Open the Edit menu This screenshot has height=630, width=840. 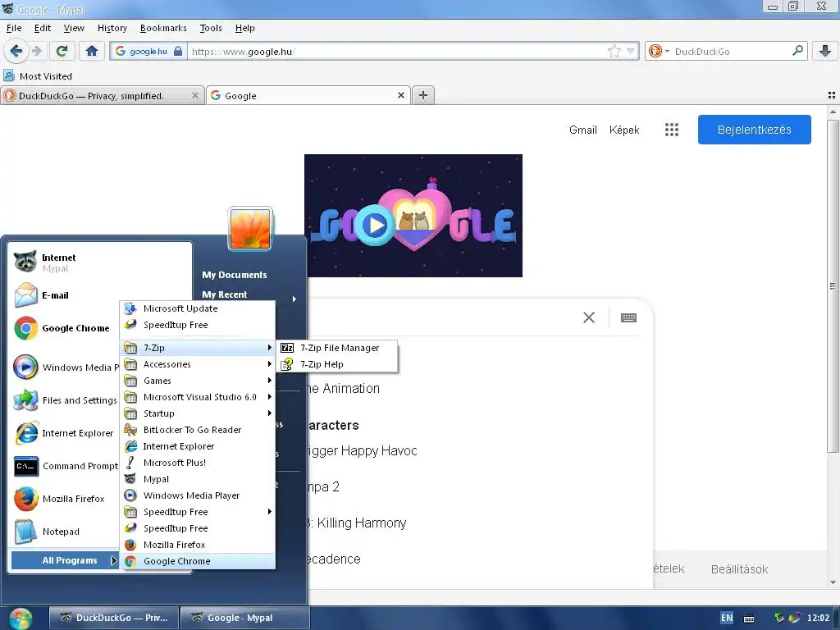pos(43,28)
